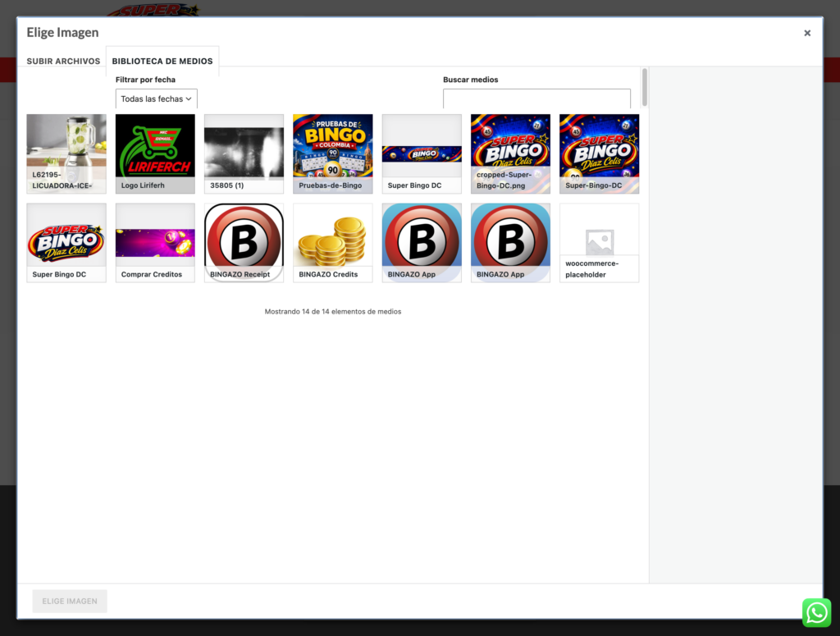The width and height of the screenshot is (840, 636).
Task: Select the cropped-Super-Bingo-DC.png image
Action: click(510, 153)
